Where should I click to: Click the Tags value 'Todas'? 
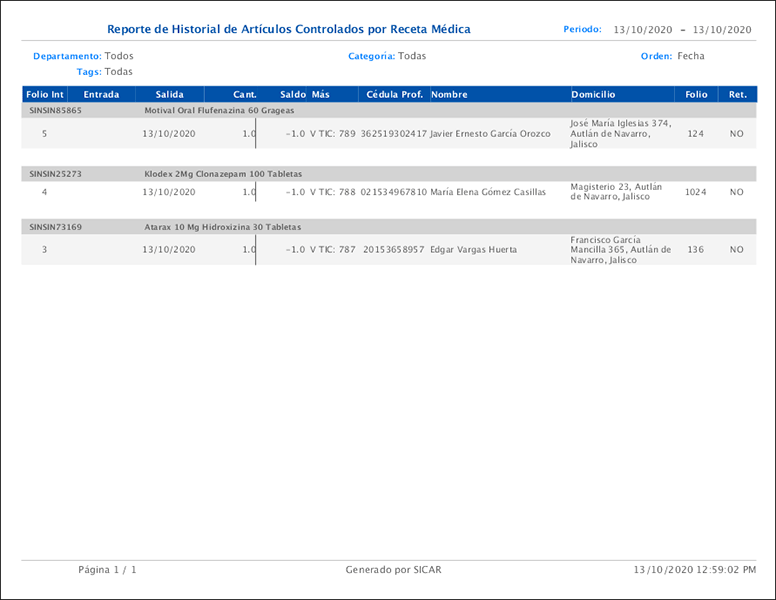coord(119,72)
